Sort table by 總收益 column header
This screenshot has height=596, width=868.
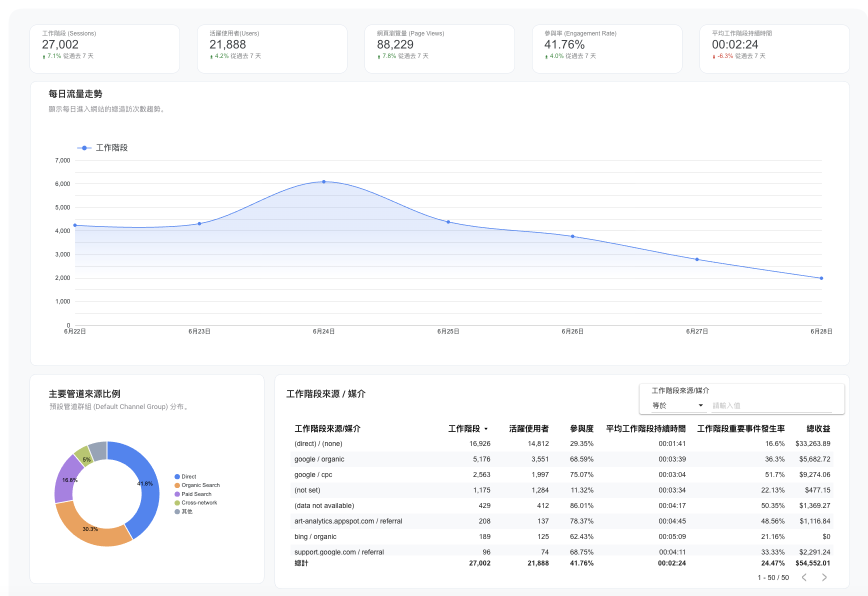point(818,428)
